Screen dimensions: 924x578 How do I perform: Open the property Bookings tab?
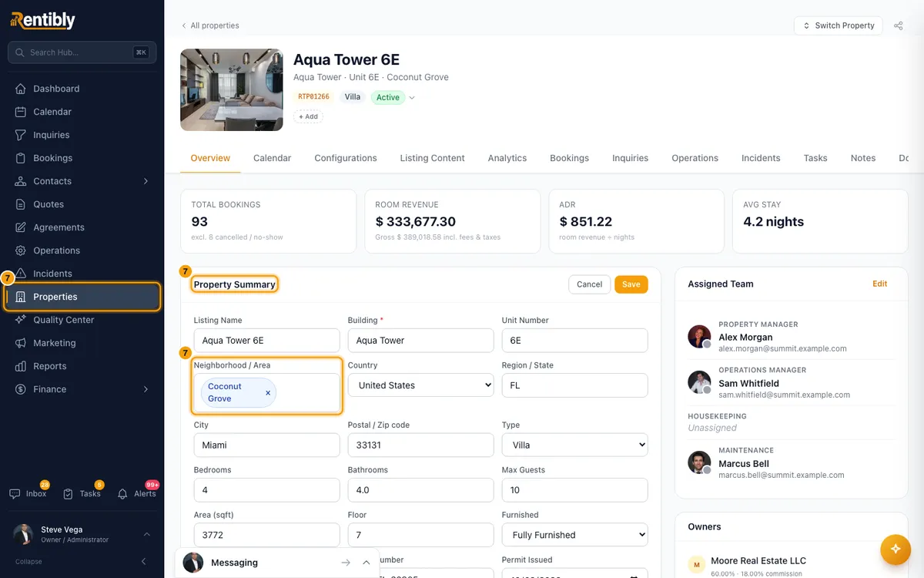[x=569, y=158]
